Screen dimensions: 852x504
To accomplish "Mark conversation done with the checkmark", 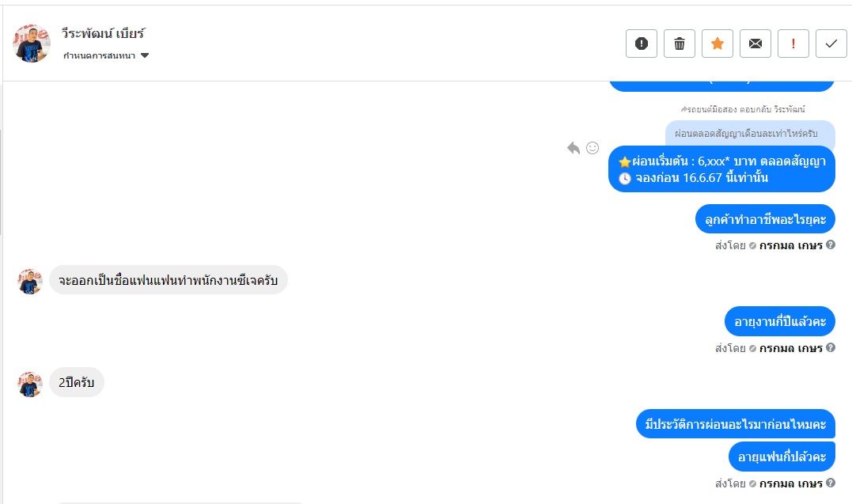I will pos(831,44).
